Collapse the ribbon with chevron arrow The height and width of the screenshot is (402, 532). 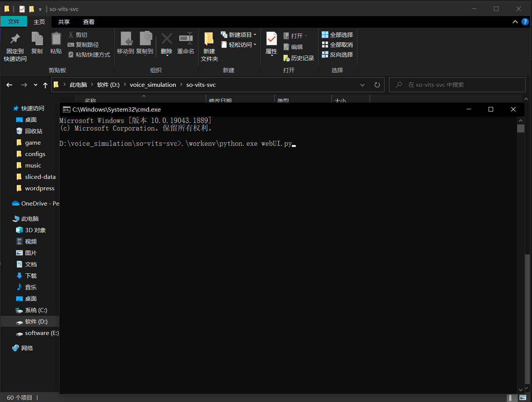coord(515,22)
